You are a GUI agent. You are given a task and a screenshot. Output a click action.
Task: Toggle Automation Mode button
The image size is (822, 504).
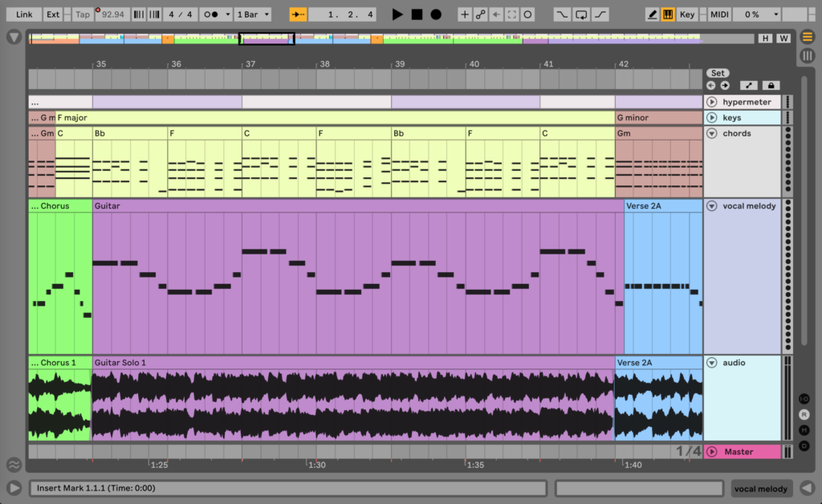[749, 85]
